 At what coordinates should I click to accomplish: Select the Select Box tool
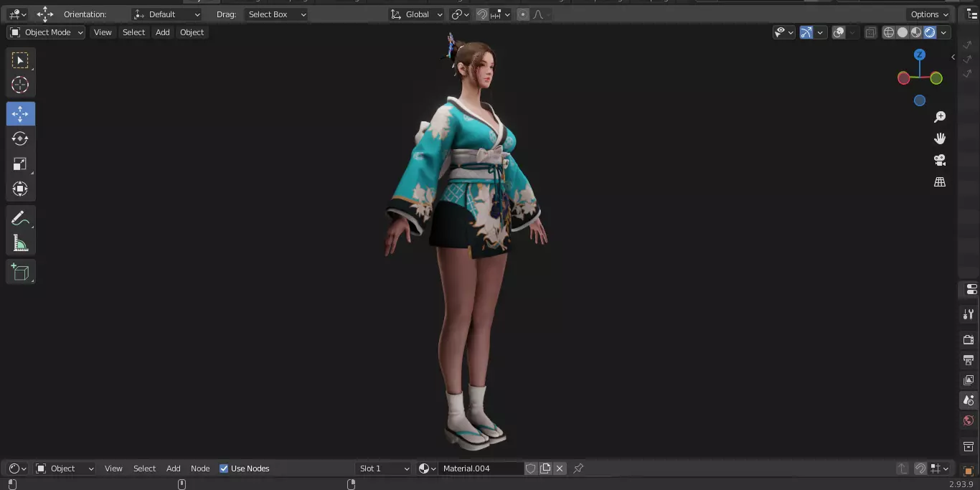[x=20, y=60]
